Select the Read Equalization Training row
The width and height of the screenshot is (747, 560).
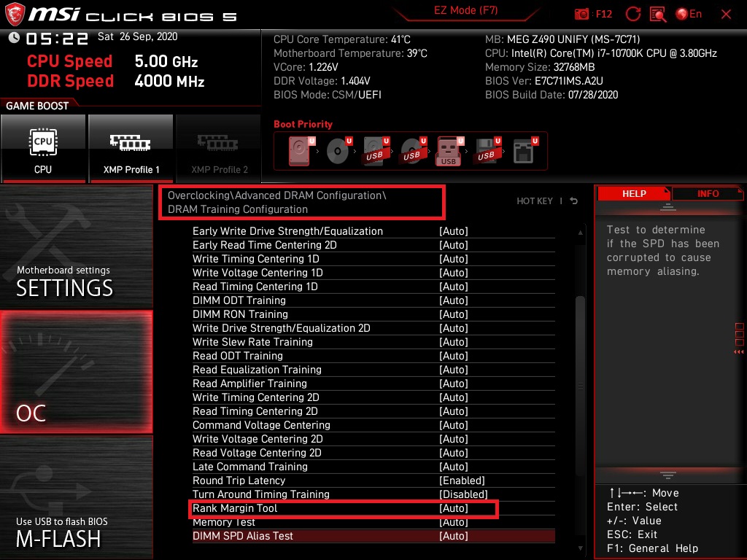[373, 369]
